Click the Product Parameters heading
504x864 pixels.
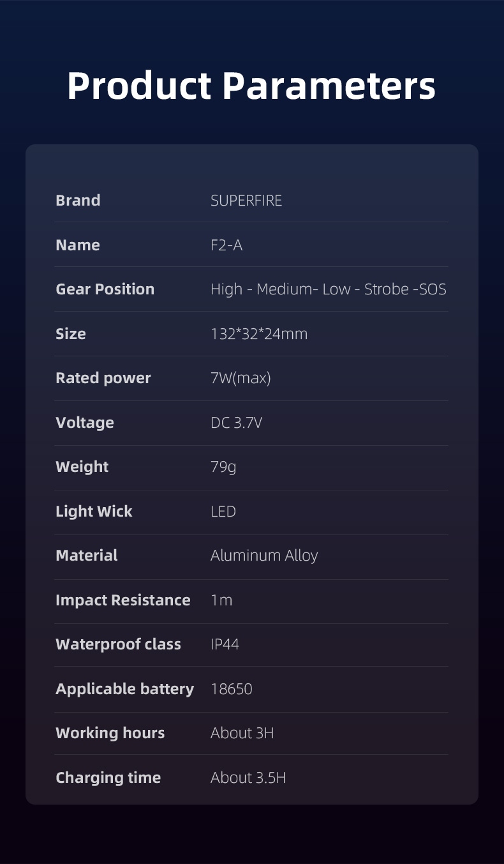click(251, 86)
